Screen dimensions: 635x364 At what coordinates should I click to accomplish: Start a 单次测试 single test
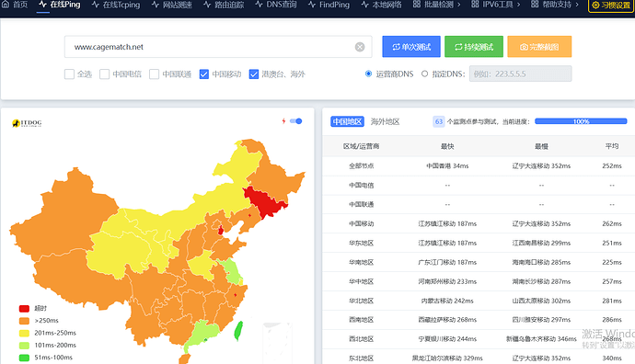[411, 47]
